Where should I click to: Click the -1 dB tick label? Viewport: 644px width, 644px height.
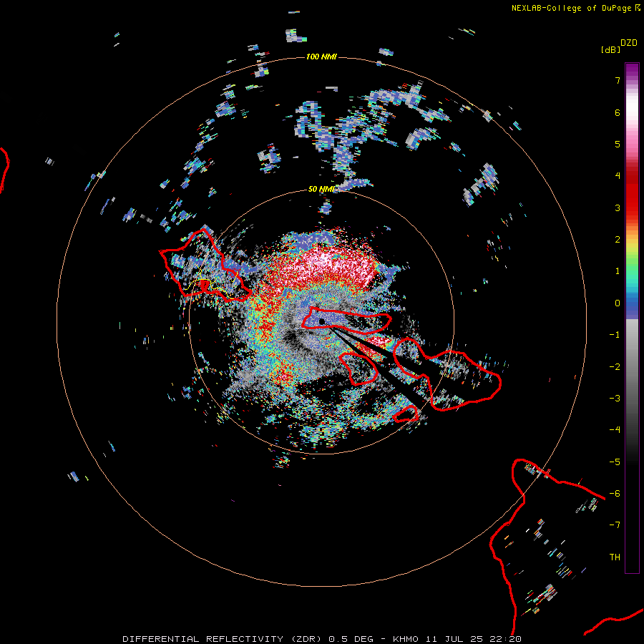click(615, 335)
